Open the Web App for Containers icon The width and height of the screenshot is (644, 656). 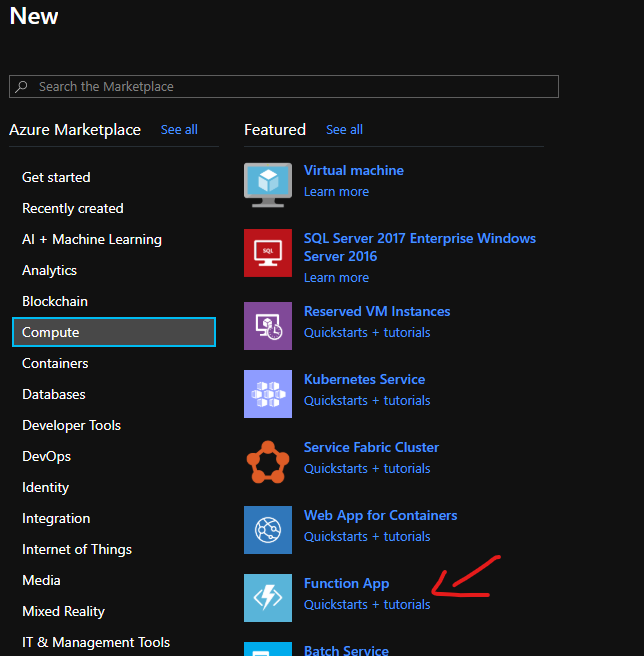268,530
